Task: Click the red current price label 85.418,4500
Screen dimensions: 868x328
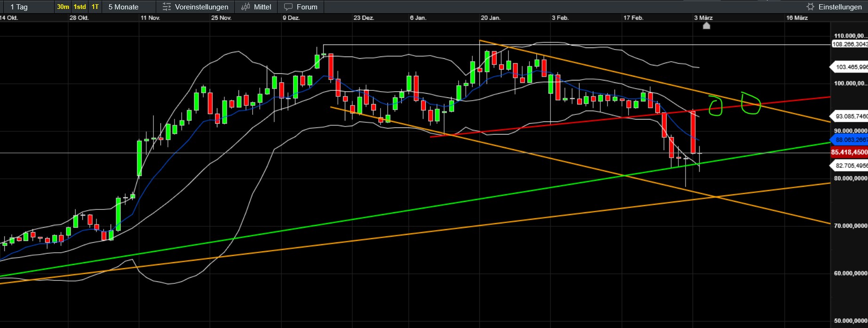Action: [x=849, y=152]
